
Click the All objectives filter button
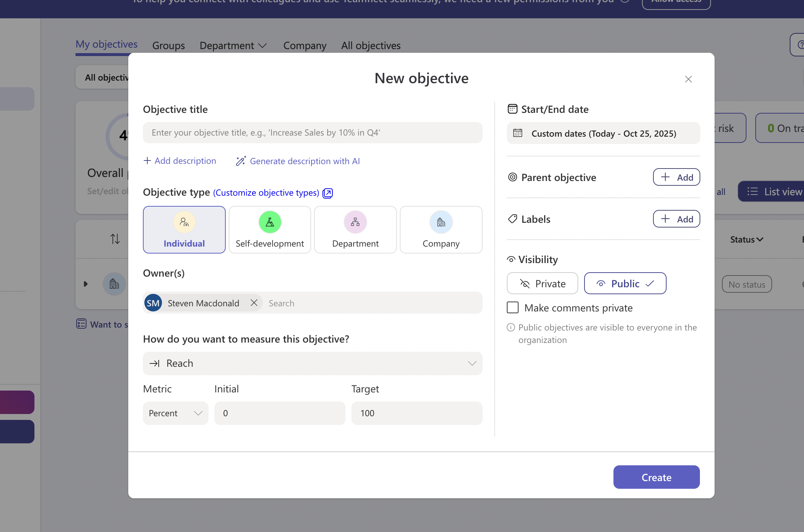tap(102, 77)
